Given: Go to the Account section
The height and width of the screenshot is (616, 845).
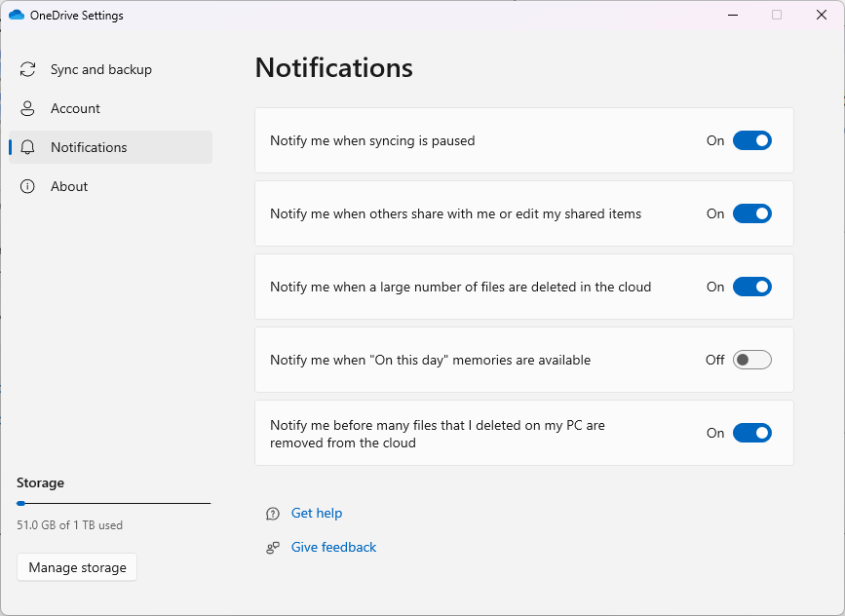Looking at the screenshot, I should click(110, 108).
